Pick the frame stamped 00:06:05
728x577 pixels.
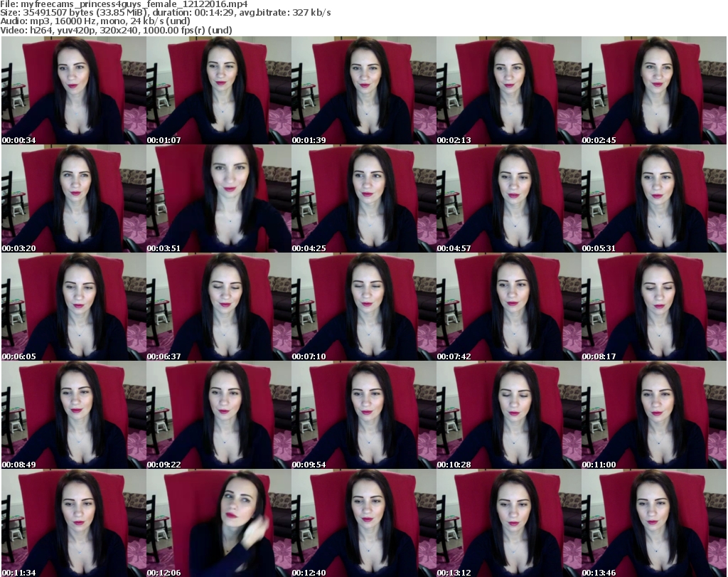74,307
